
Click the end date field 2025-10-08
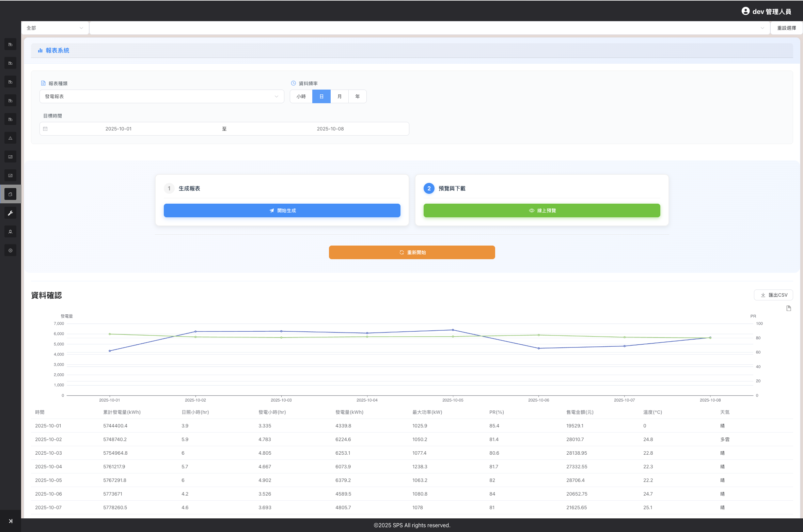click(x=330, y=129)
